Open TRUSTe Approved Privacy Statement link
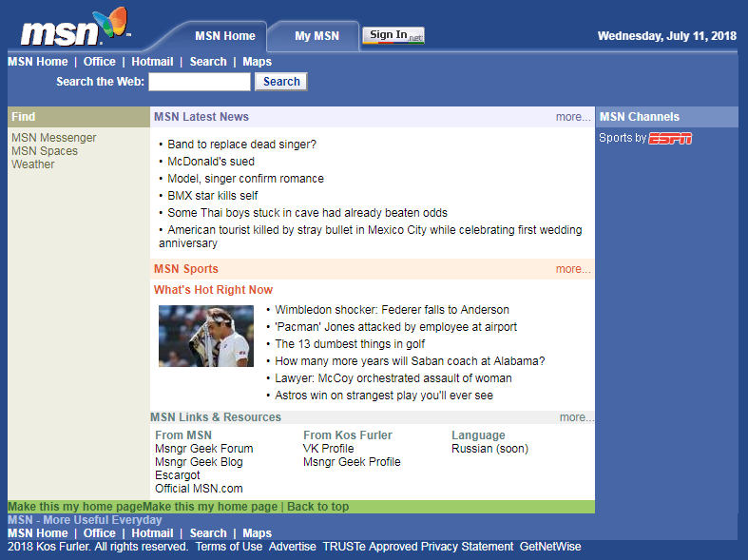This screenshot has width=748, height=560. click(x=418, y=547)
